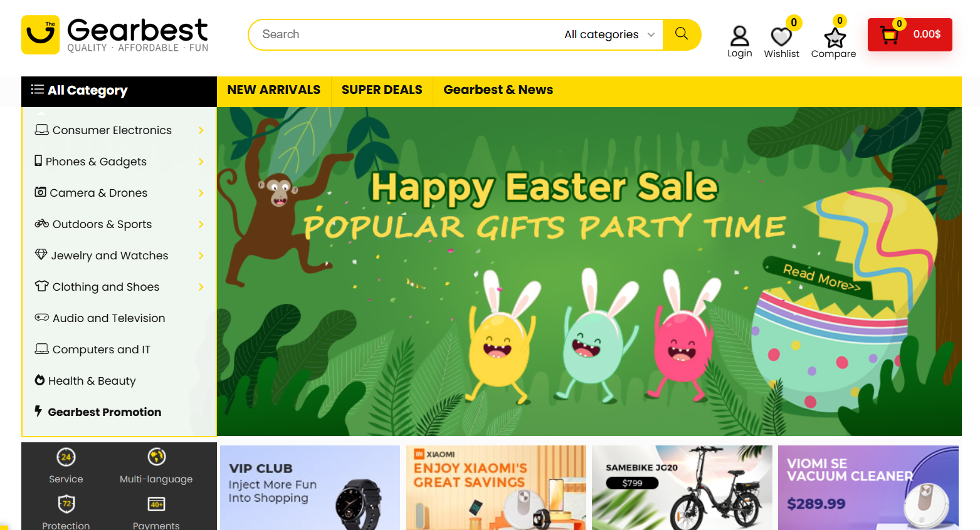
Task: Open the NEW ARRIVALS menu item
Action: coord(274,90)
